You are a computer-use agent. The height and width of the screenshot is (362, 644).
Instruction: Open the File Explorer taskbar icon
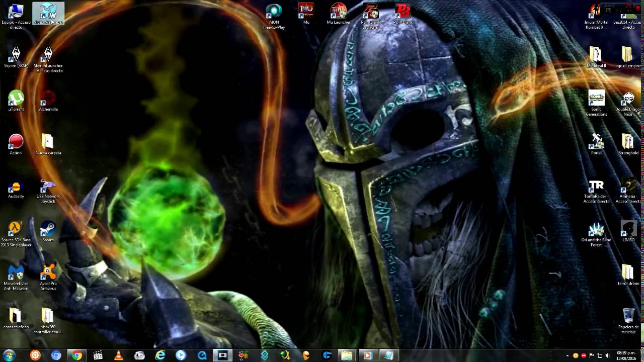click(347, 355)
